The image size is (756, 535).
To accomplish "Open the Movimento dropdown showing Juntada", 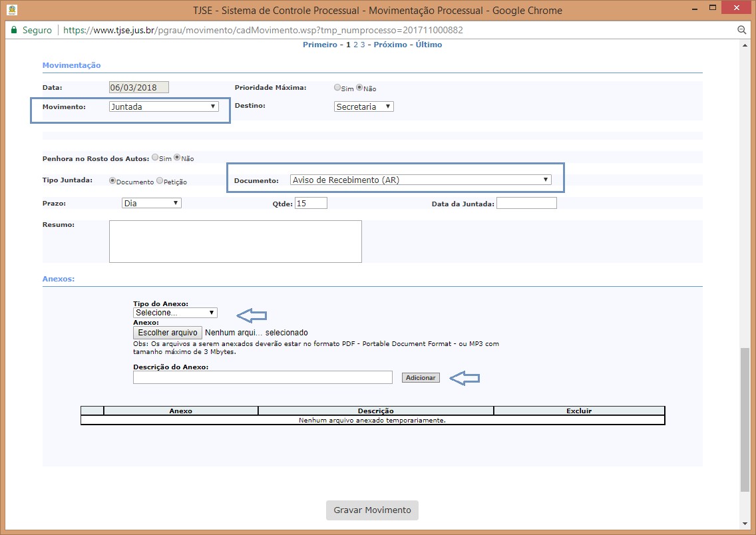I will [x=164, y=106].
